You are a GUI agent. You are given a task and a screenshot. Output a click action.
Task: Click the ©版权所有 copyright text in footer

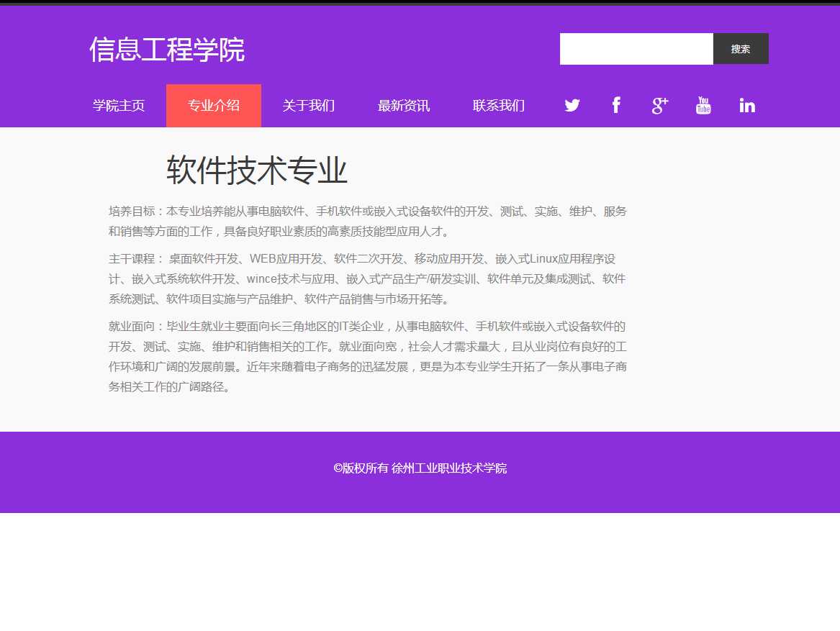coord(361,468)
